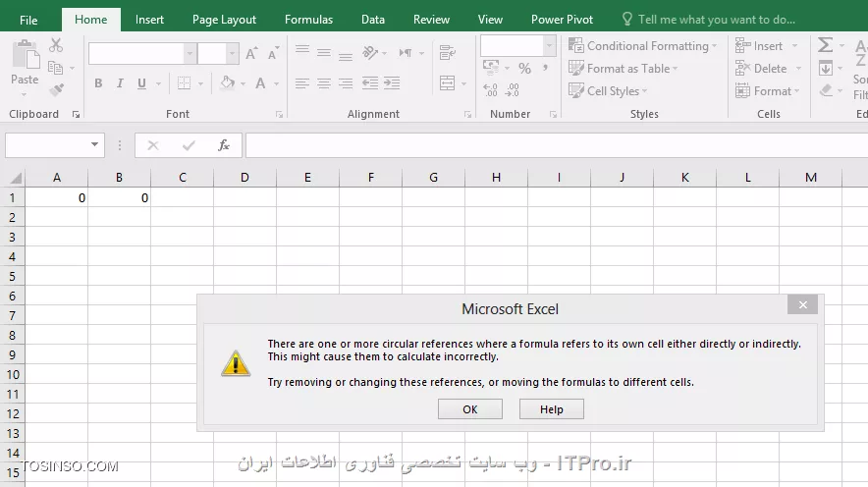Click the Decrease Indent icon
Viewport: 868px width, 487px height.
370,83
